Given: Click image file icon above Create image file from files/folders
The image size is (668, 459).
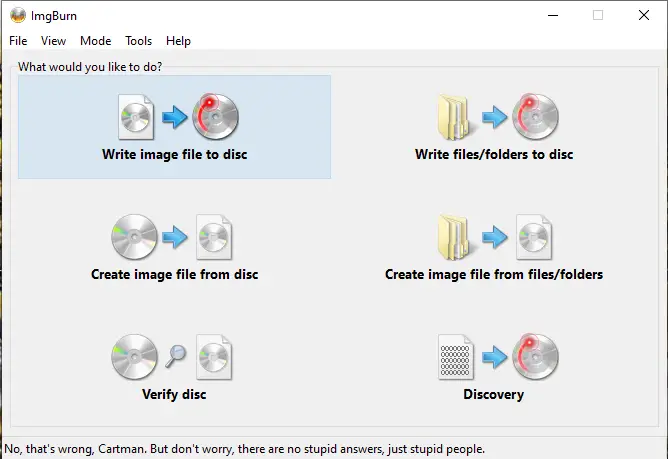Looking at the screenshot, I should pyautogui.click(x=534, y=237).
